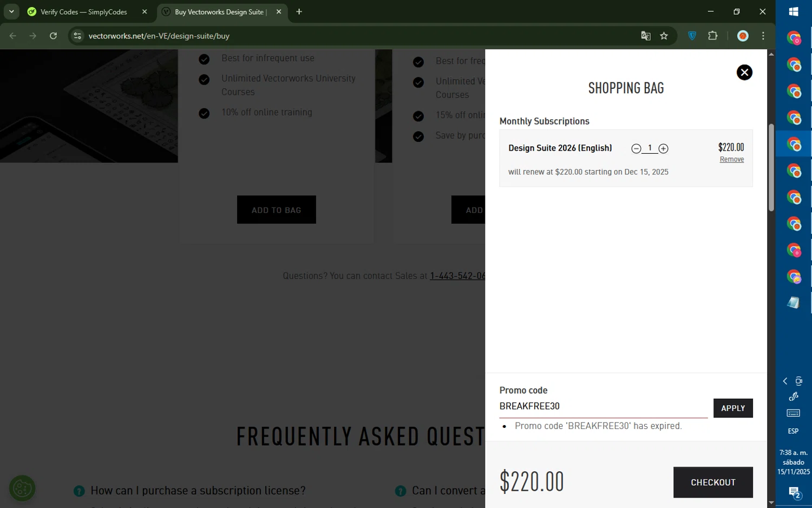812x508 pixels.
Task: Open a new browser tab
Action: 299,12
